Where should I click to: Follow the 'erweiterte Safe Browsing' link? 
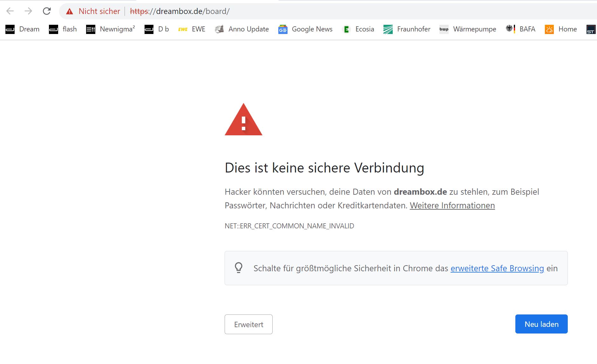pyautogui.click(x=497, y=268)
